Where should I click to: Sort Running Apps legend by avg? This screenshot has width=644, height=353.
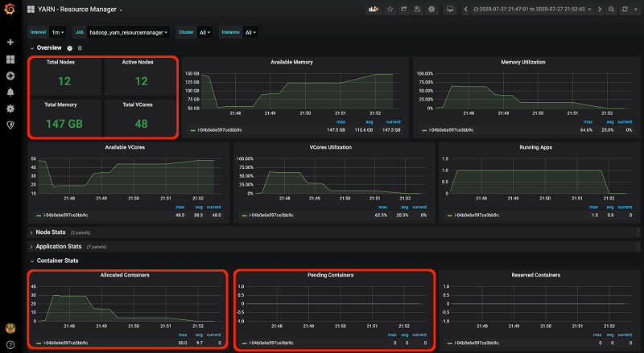(x=610, y=207)
